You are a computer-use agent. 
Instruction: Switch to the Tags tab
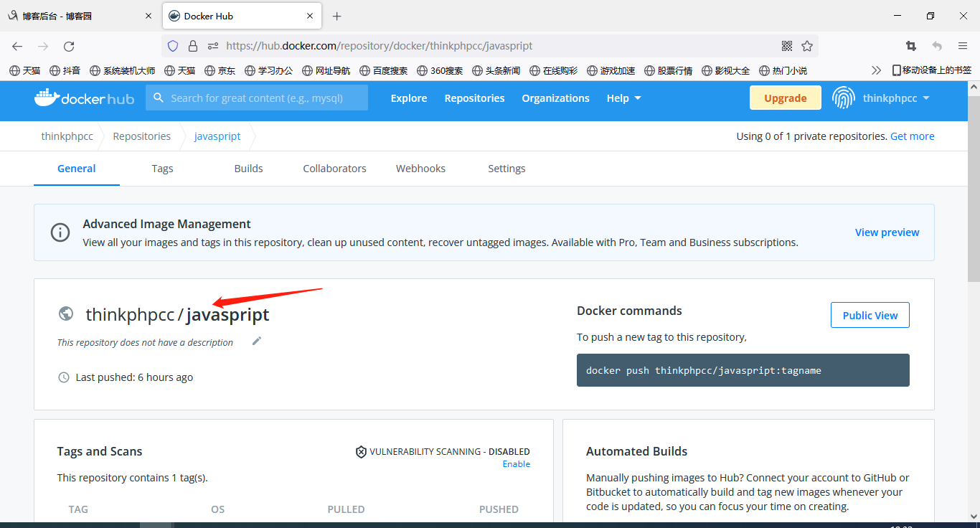click(162, 169)
